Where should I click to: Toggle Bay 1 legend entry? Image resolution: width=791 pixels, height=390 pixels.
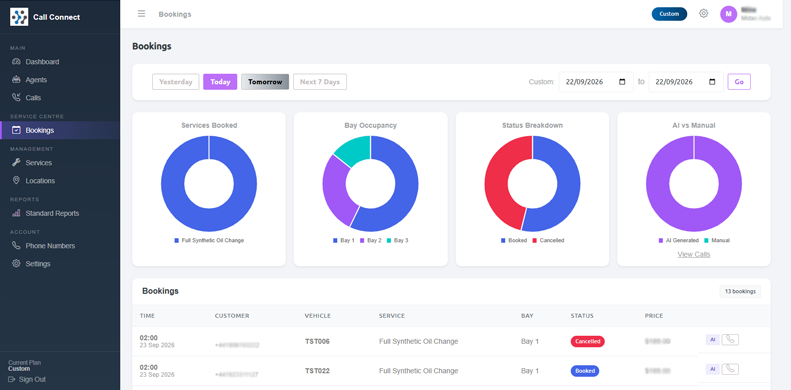(x=344, y=241)
